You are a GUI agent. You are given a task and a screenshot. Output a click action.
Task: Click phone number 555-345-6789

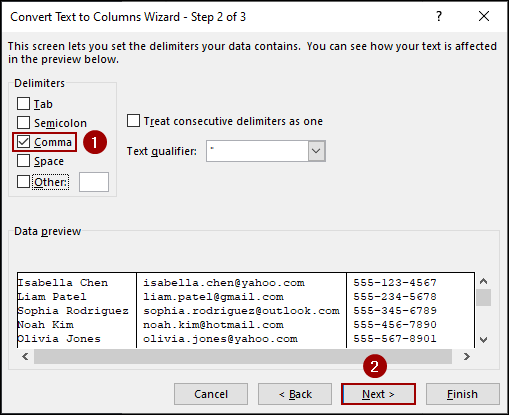(395, 311)
